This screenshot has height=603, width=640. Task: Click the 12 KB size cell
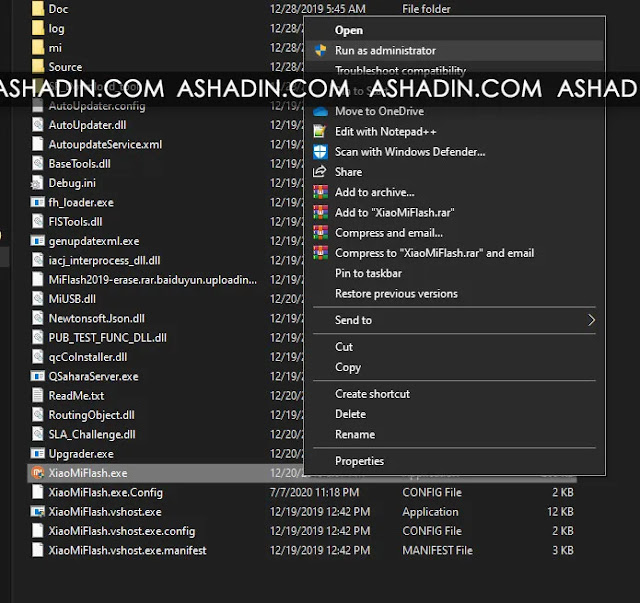(560, 512)
